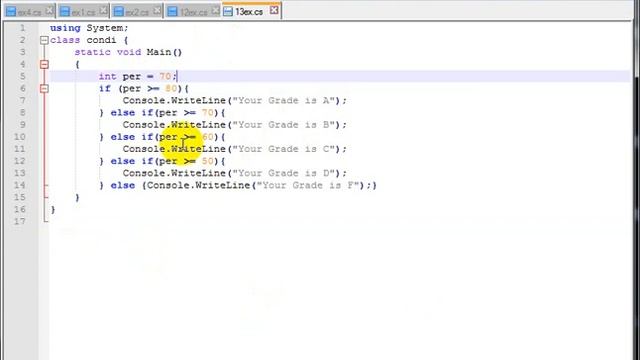The image size is (640, 360).
Task: Click the "Your Grade is A" string
Action: point(283,100)
